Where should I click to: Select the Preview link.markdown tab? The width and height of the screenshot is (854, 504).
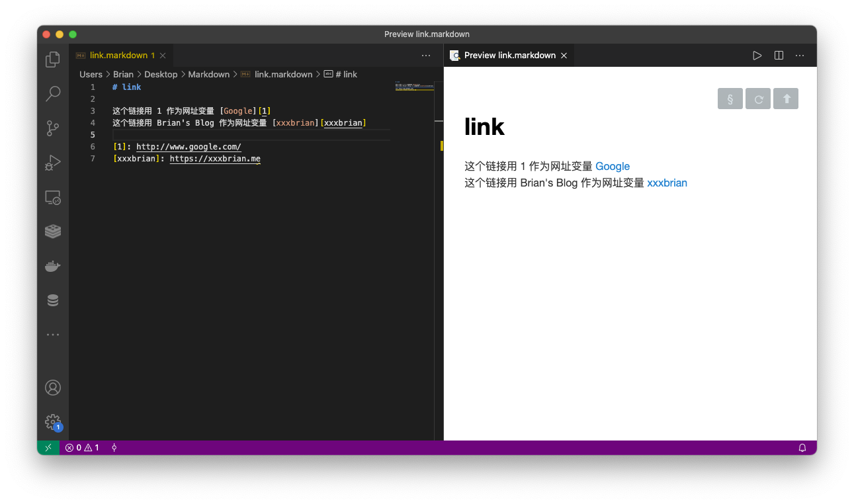coord(509,56)
